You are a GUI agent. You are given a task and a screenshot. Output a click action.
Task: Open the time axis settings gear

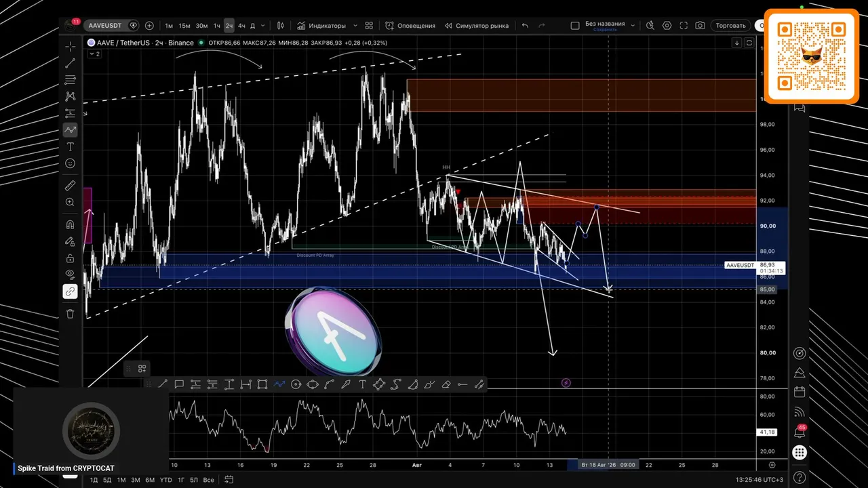[772, 465]
